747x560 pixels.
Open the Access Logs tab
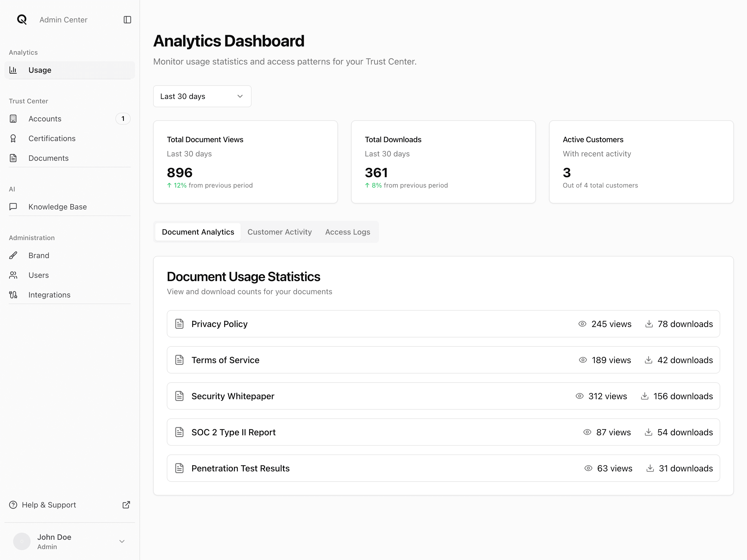click(x=348, y=232)
